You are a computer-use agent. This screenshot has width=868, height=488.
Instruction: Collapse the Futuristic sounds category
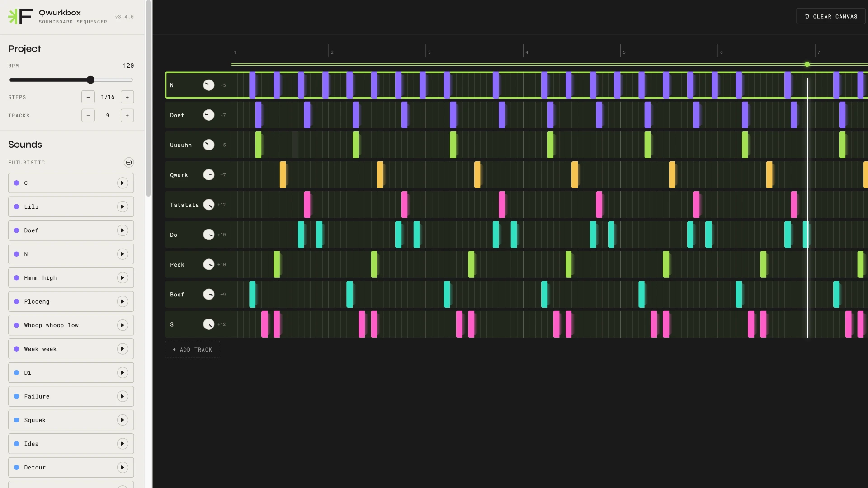[129, 163]
